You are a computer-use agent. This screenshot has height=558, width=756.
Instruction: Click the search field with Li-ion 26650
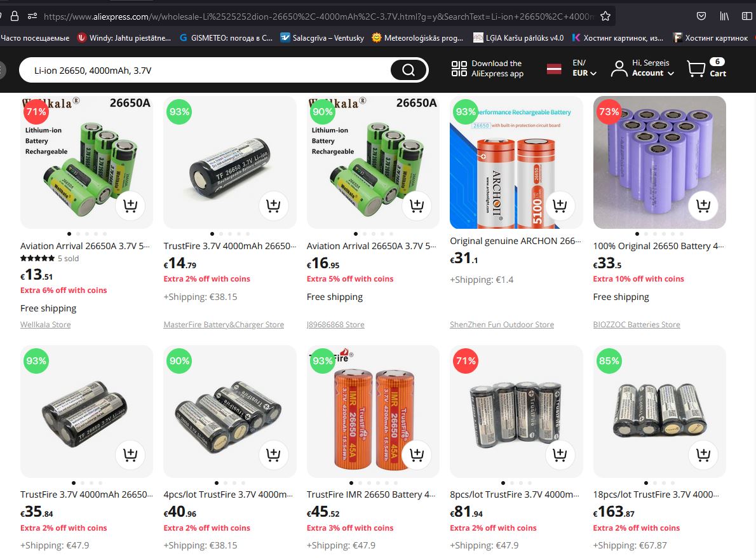click(207, 71)
